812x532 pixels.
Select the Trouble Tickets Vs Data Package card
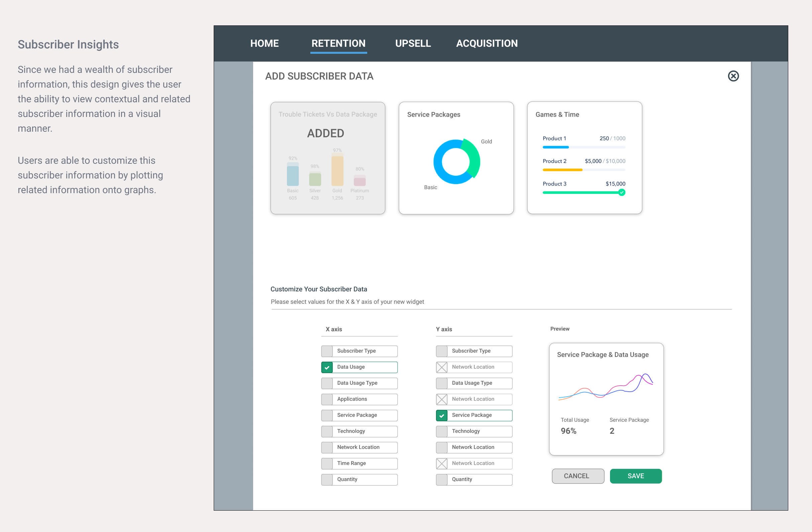[327, 158]
